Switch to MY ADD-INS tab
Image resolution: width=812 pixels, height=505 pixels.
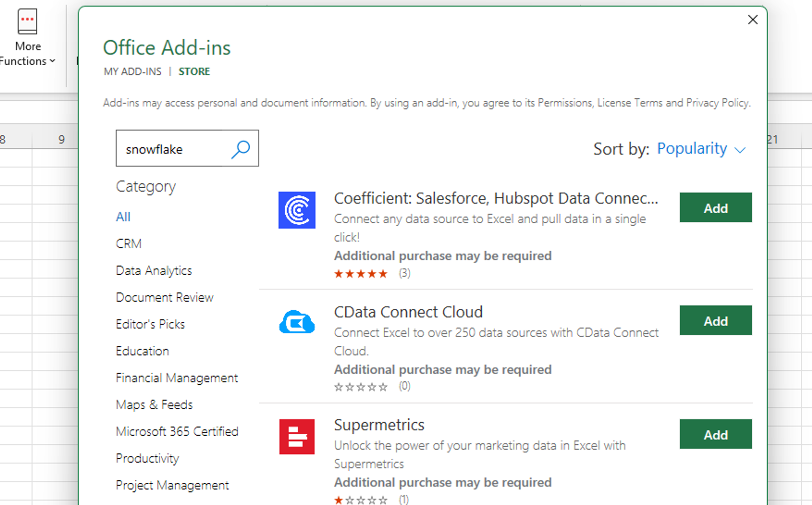click(x=133, y=71)
